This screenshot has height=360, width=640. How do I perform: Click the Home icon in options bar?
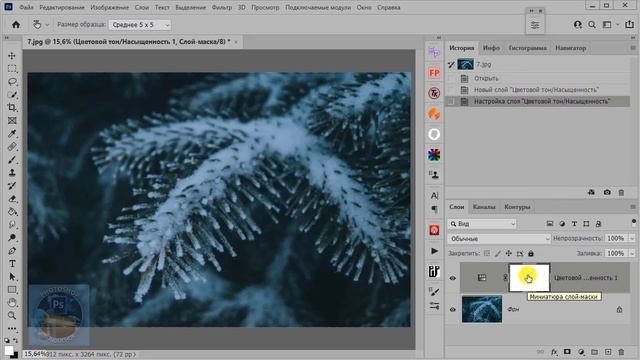(x=16, y=24)
